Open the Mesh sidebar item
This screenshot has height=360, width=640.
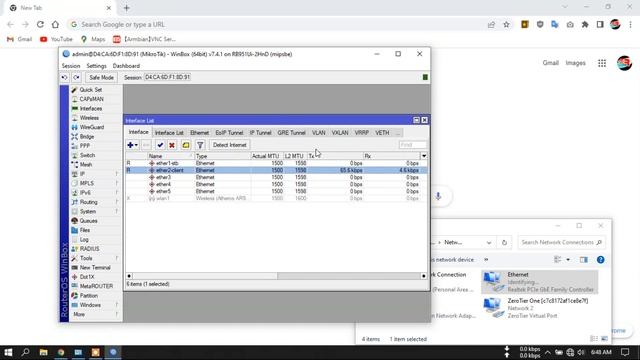click(x=86, y=165)
